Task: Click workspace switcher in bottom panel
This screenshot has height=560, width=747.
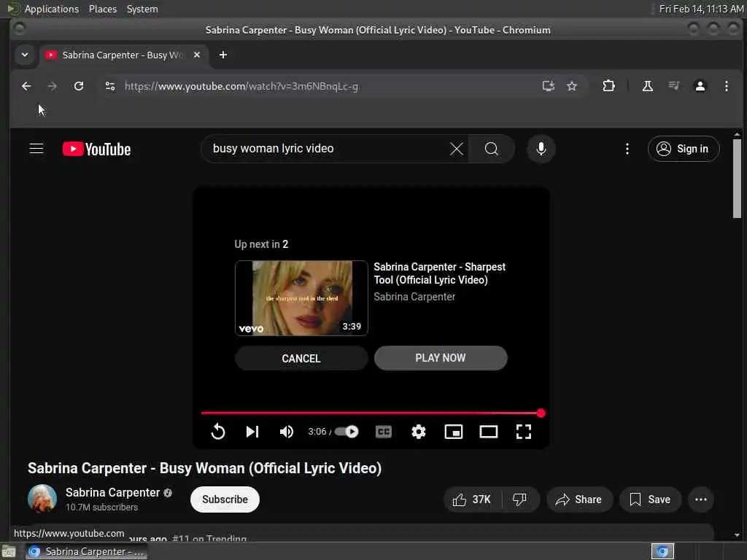Action: pyautogui.click(x=662, y=551)
